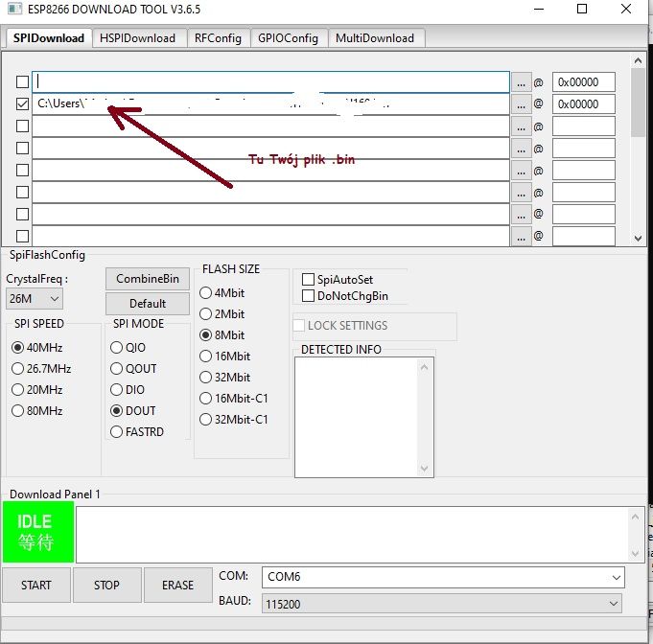
Task: Tick the first file row checkbox
Action: pyautogui.click(x=22, y=82)
